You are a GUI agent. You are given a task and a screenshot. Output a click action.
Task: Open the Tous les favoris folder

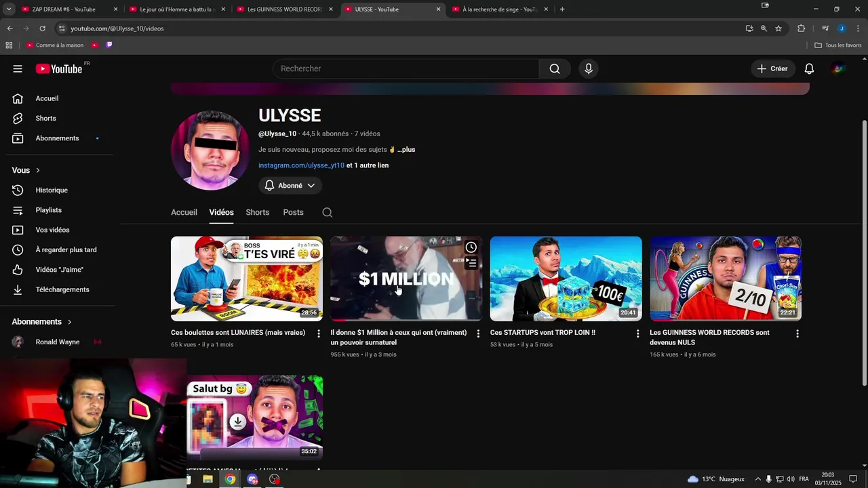838,45
